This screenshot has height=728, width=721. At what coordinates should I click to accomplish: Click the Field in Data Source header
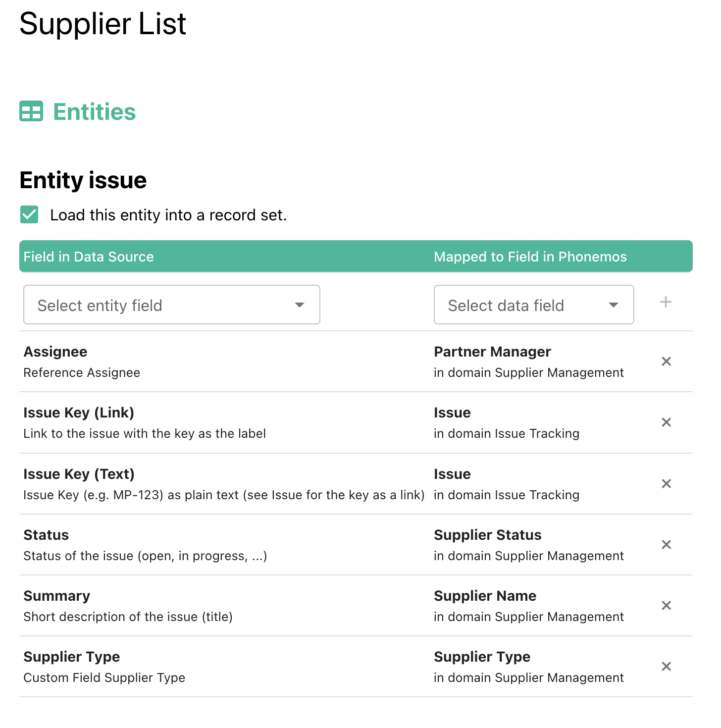(89, 257)
